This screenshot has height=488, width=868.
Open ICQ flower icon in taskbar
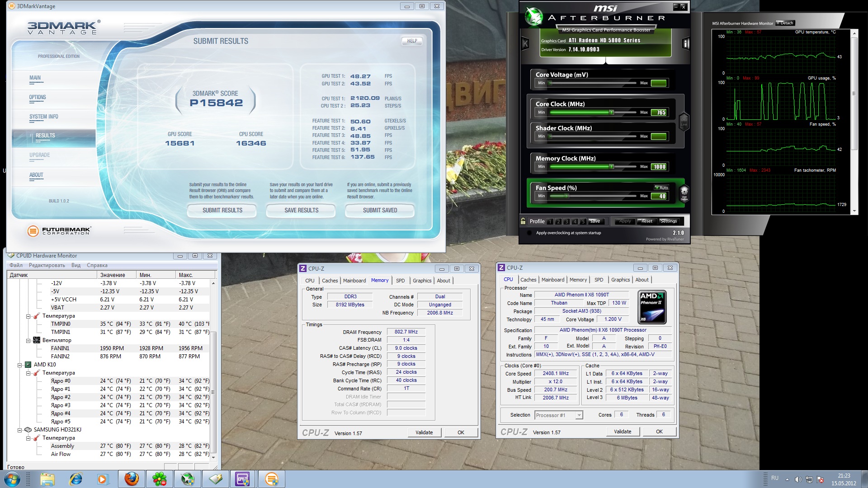pos(159,479)
